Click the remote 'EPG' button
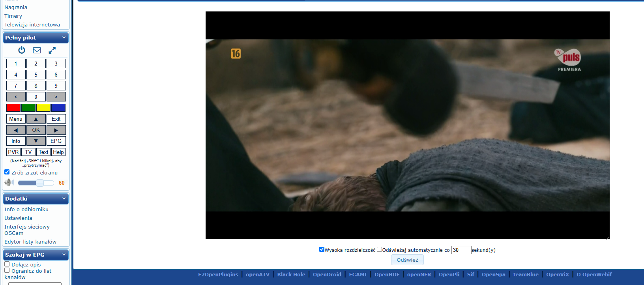Screen dimensions: 644x285 [56, 141]
